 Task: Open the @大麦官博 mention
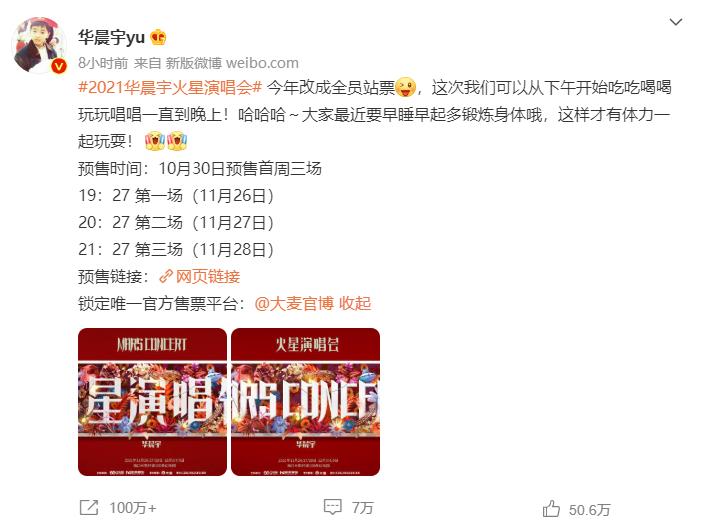pyautogui.click(x=294, y=304)
